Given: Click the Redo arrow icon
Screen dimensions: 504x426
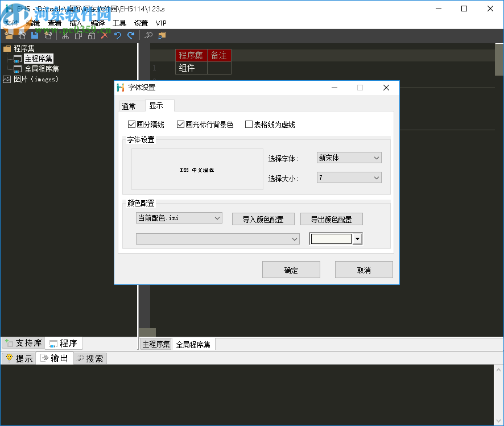Looking at the screenshot, I should tap(131, 35).
